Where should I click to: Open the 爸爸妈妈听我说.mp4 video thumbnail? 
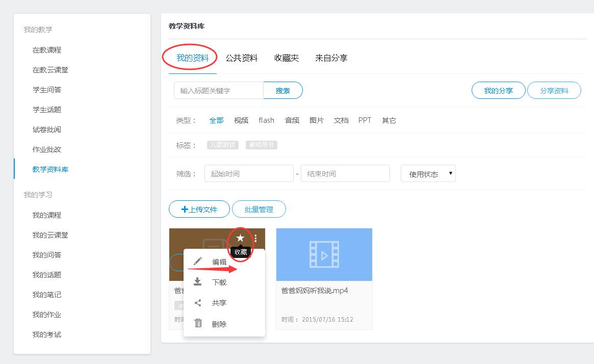tap(324, 254)
